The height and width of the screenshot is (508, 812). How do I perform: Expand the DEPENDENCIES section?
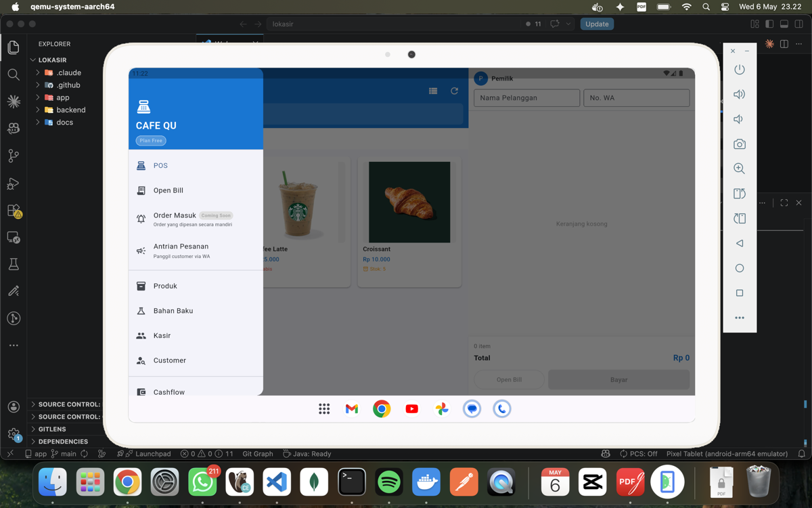pos(64,442)
